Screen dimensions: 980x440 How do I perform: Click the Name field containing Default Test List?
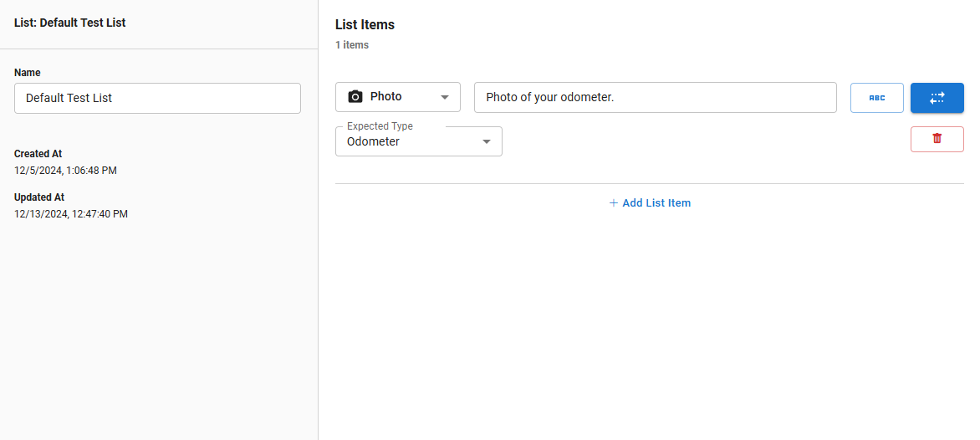(157, 98)
